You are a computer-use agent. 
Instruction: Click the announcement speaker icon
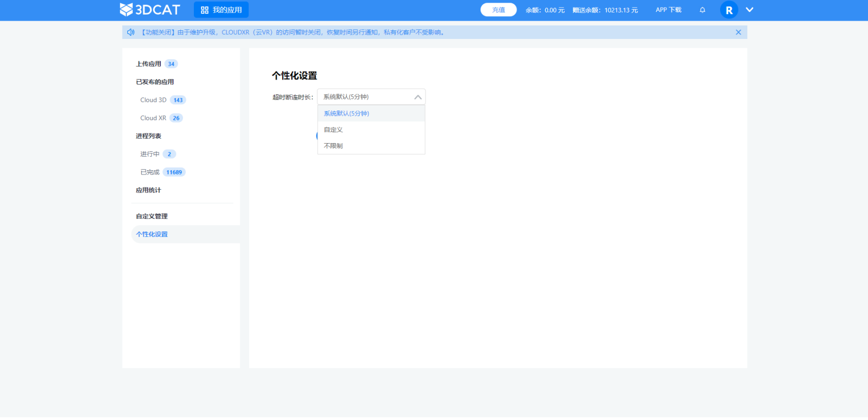pyautogui.click(x=130, y=33)
